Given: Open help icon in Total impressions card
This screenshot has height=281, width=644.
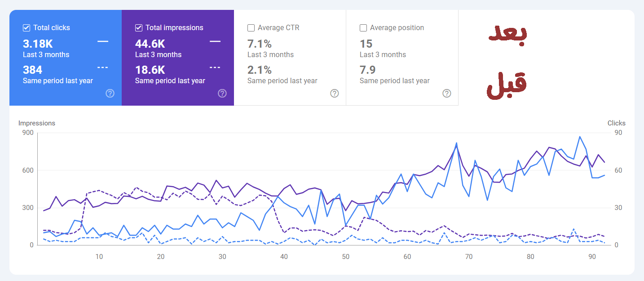Looking at the screenshot, I should tap(222, 94).
